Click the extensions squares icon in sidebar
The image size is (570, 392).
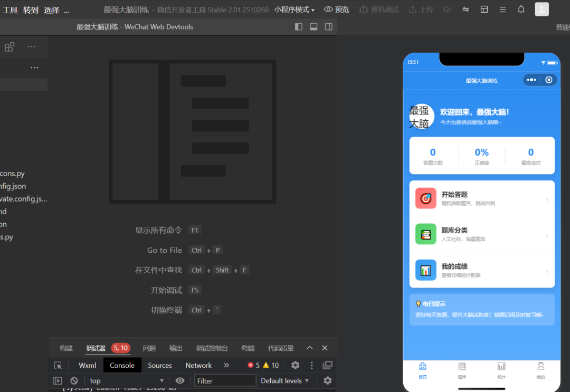(x=9, y=47)
